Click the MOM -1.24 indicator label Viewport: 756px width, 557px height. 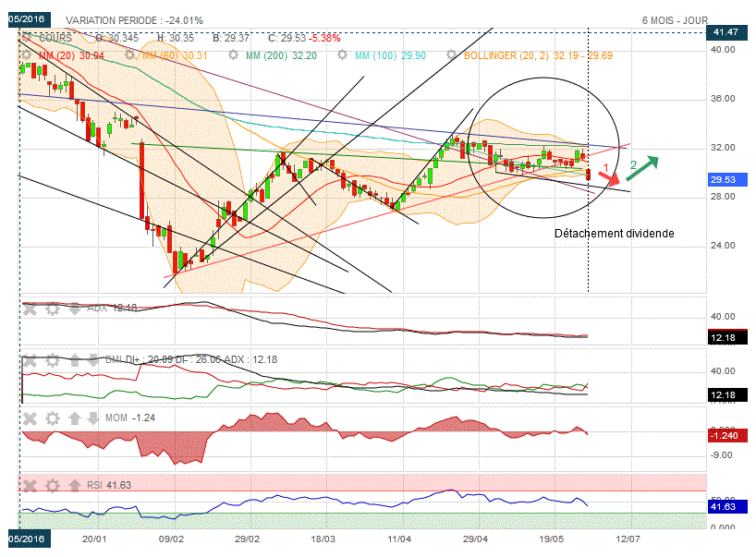[130, 418]
